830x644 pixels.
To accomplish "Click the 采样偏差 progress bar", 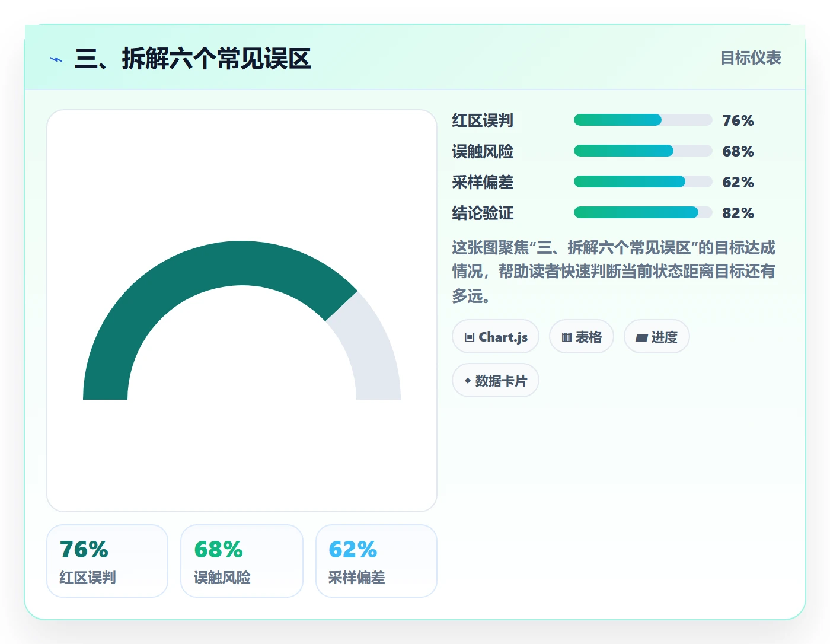I will tap(643, 181).
